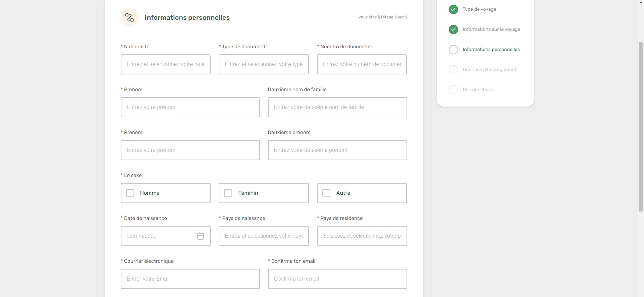The height and width of the screenshot is (297, 644).
Task: Click the Informations personnelles step circle
Action: coord(453,50)
